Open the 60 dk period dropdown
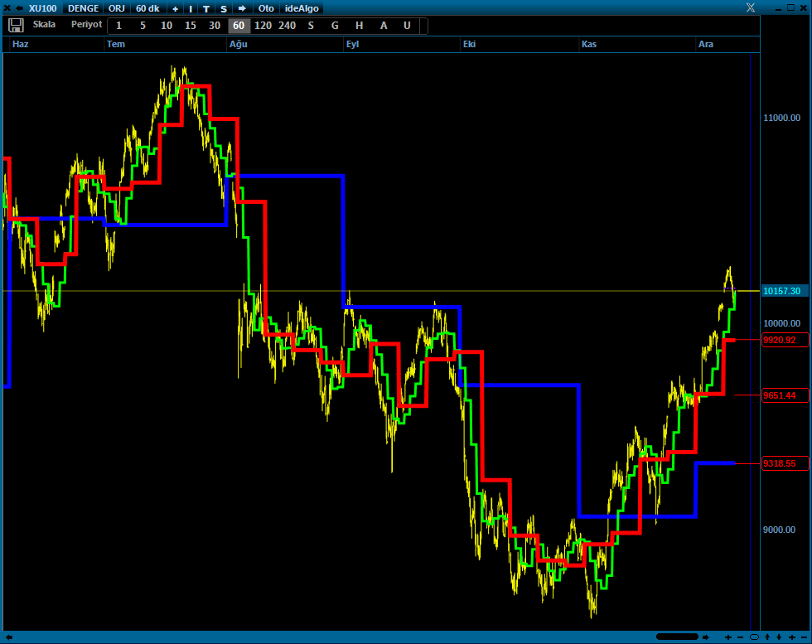 [x=147, y=8]
